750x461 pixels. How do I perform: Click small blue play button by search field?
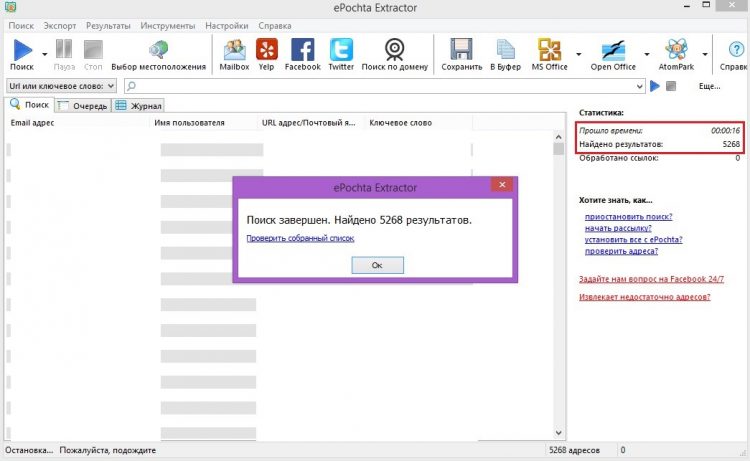[655, 86]
